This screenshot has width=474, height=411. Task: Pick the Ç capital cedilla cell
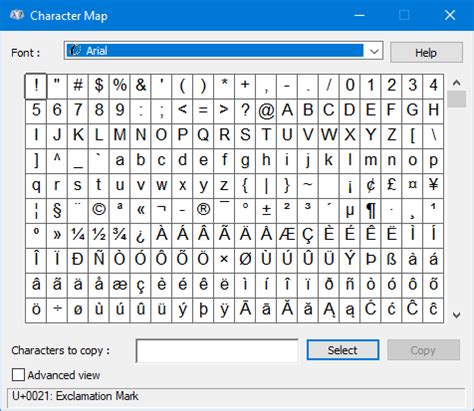(308, 235)
